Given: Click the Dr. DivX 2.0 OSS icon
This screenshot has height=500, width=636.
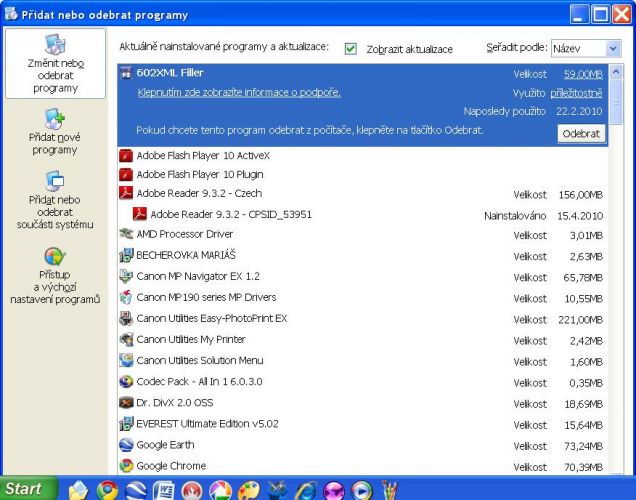Looking at the screenshot, I should tap(126, 403).
